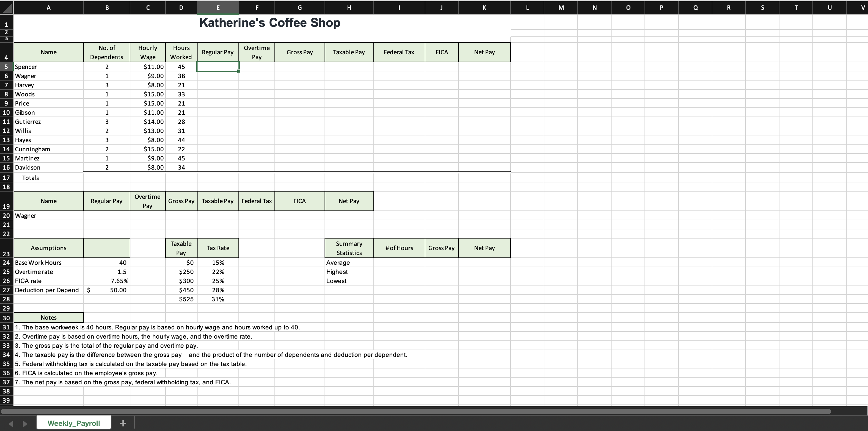
Task: Click the previous sheet navigation arrow
Action: [11, 423]
